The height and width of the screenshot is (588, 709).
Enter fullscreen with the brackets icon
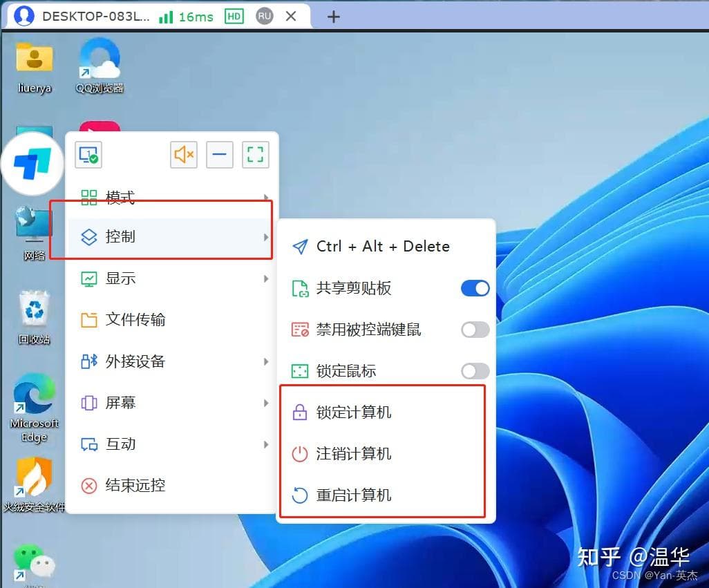(256, 155)
